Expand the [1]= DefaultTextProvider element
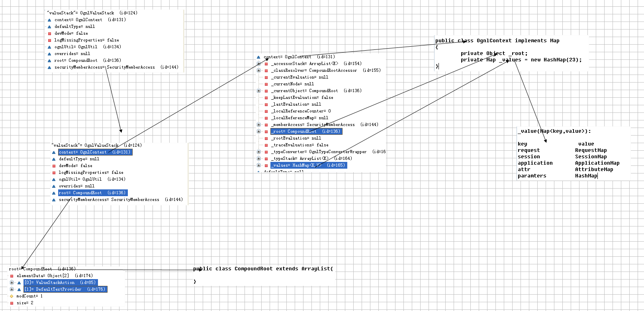 tap(12, 289)
